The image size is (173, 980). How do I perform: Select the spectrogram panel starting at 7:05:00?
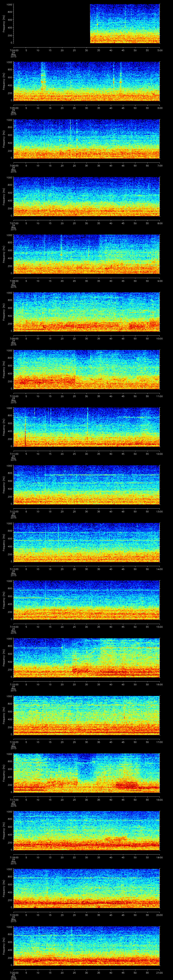(x=87, y=81)
